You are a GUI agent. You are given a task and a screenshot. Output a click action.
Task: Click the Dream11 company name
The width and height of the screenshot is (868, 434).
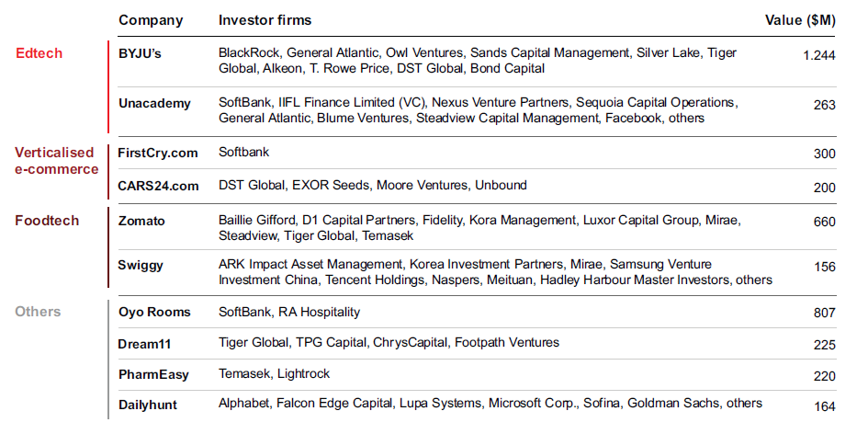144,344
